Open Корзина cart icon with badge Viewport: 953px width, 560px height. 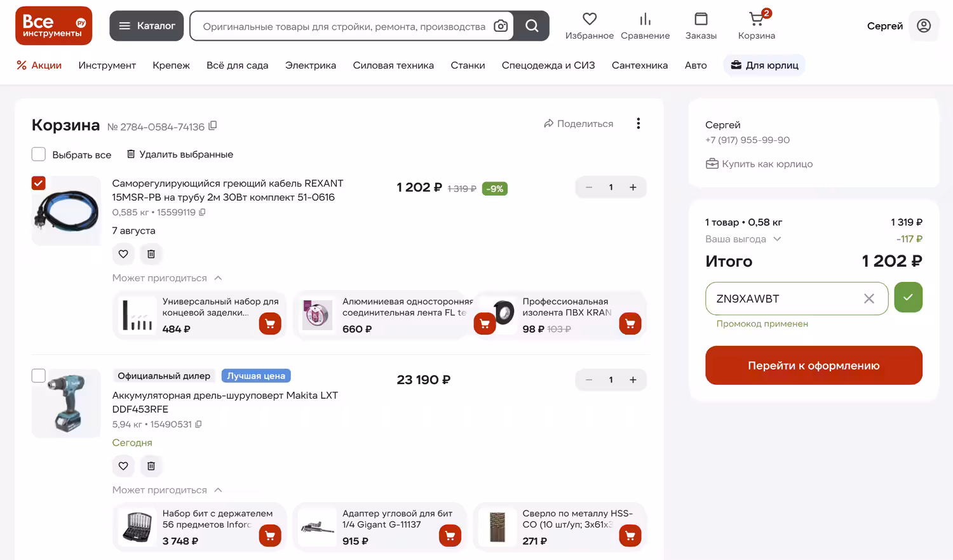click(x=757, y=26)
